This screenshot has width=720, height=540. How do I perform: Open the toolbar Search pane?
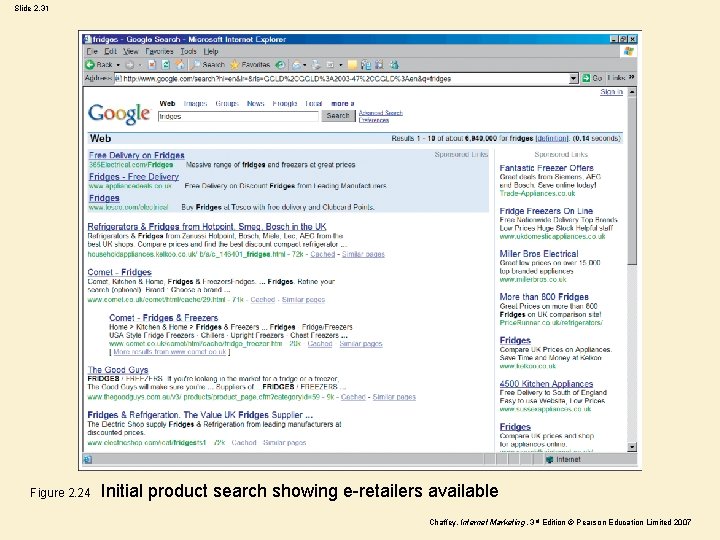[209, 65]
